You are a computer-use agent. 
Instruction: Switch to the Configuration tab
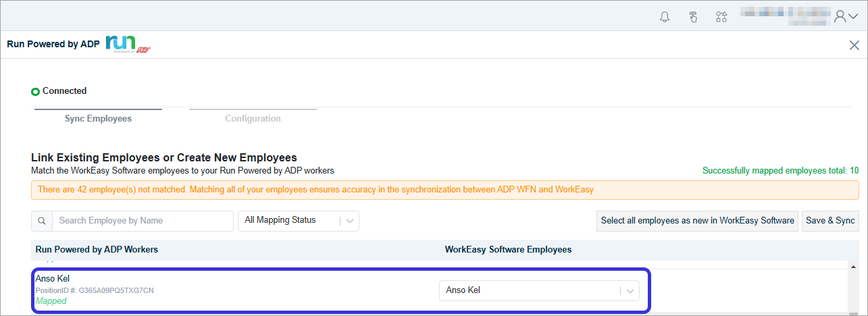point(253,118)
